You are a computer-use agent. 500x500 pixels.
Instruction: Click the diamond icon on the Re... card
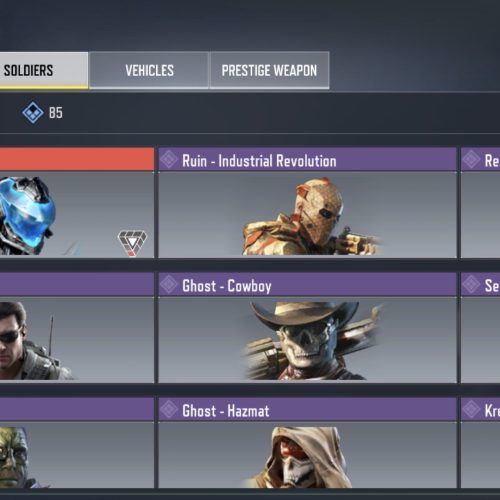point(471,159)
